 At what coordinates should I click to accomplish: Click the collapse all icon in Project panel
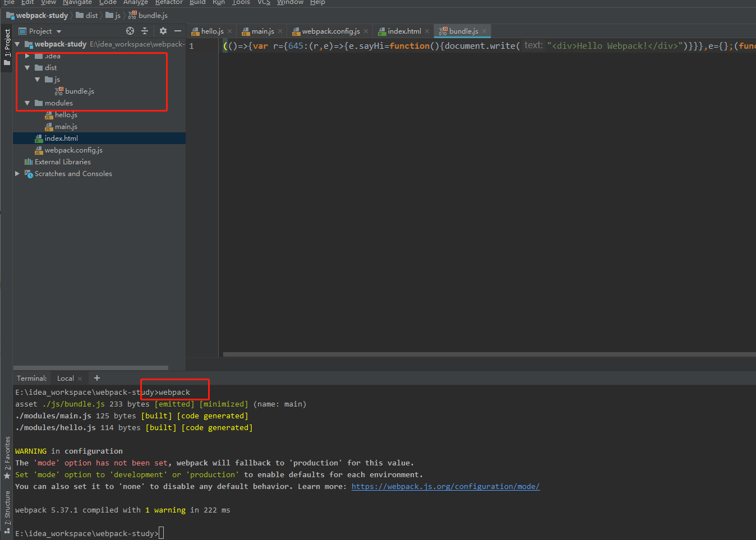tap(145, 31)
